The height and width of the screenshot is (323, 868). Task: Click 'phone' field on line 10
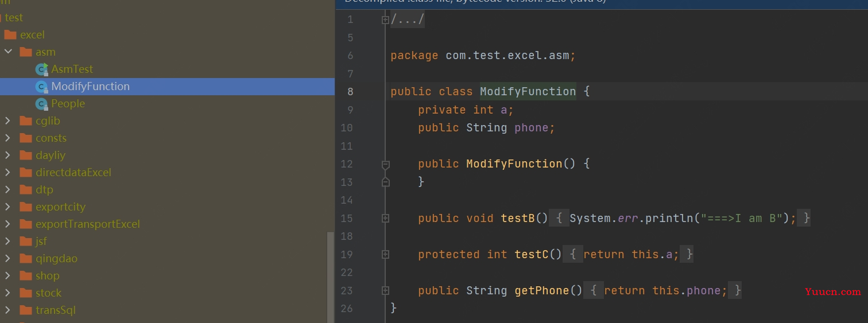click(x=531, y=127)
